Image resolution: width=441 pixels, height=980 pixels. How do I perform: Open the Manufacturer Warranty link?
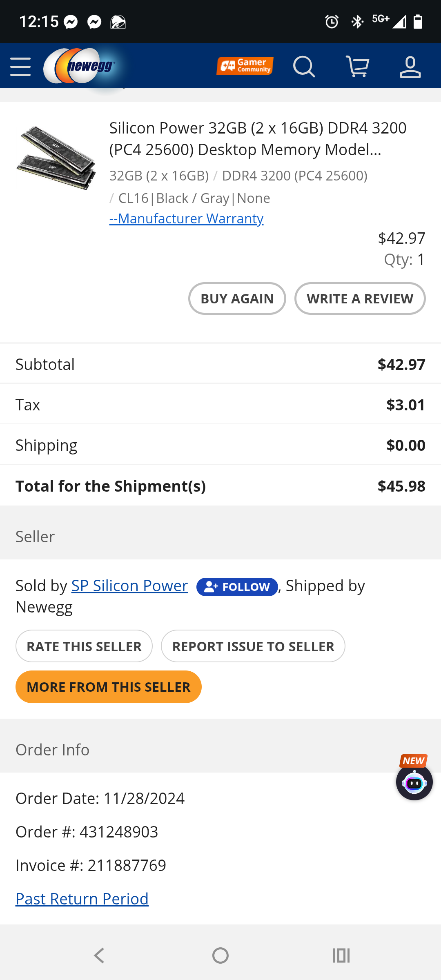186,218
